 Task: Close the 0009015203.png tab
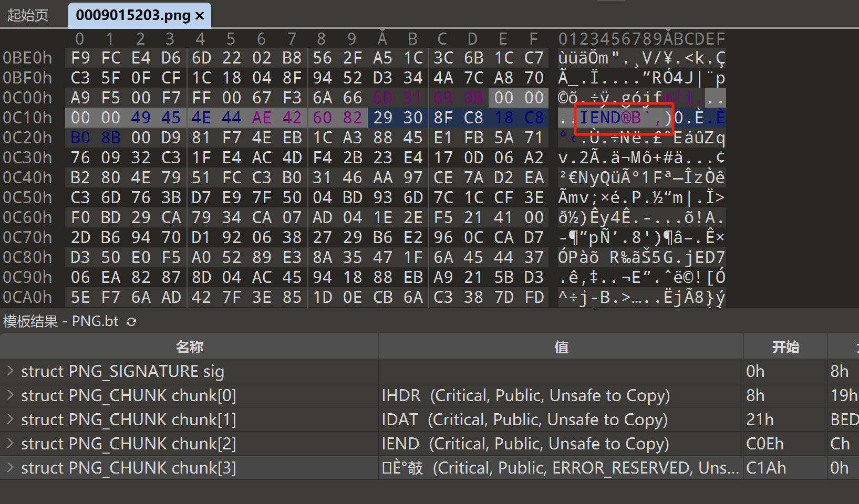(200, 16)
